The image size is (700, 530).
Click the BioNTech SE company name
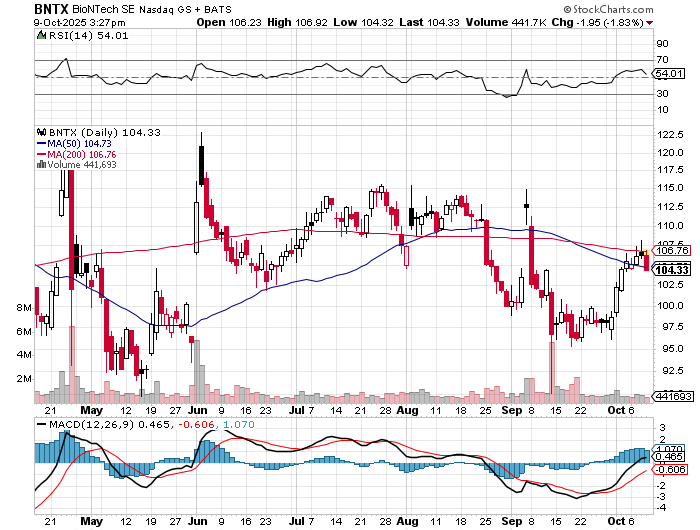tap(104, 9)
